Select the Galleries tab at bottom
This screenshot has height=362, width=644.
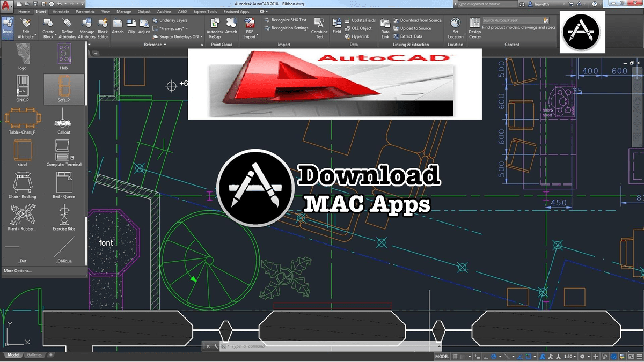point(34,354)
